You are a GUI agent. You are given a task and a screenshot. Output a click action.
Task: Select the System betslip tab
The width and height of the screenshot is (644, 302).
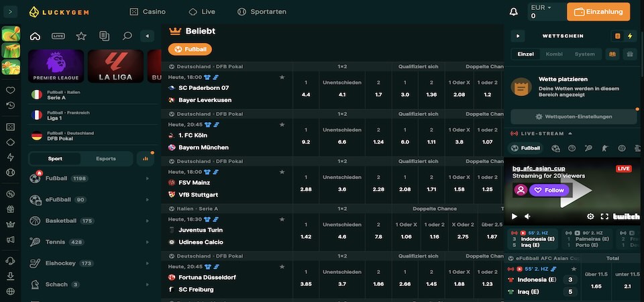click(584, 54)
